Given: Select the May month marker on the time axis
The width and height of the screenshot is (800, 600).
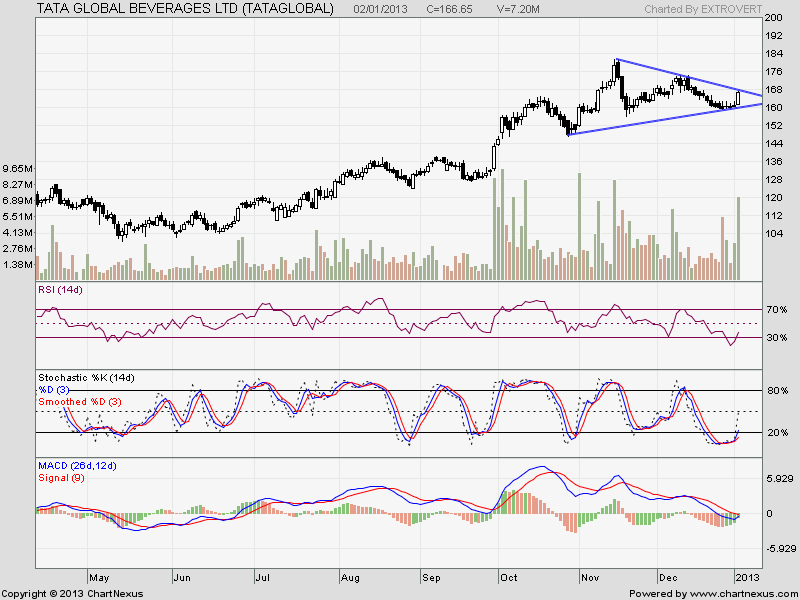Looking at the screenshot, I should [98, 578].
